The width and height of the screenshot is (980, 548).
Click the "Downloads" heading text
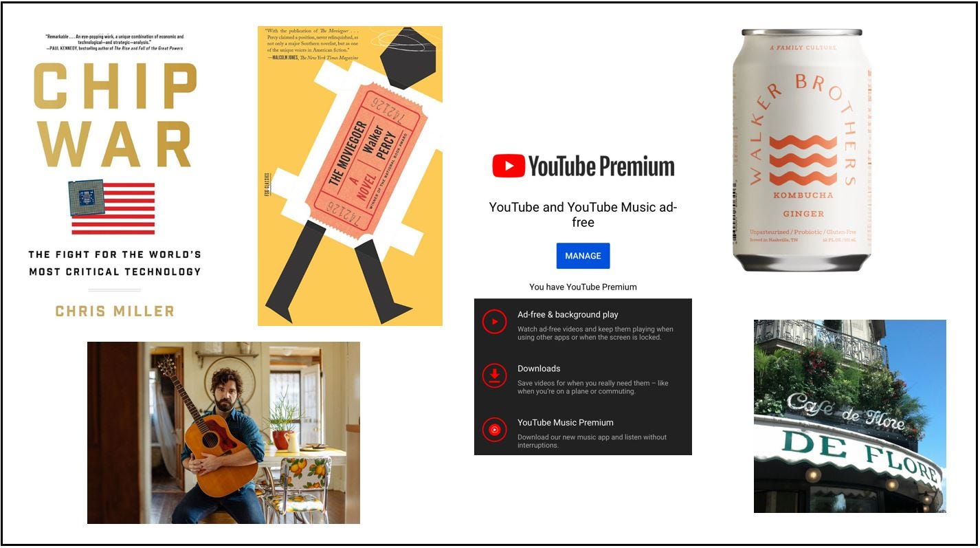pos(539,369)
